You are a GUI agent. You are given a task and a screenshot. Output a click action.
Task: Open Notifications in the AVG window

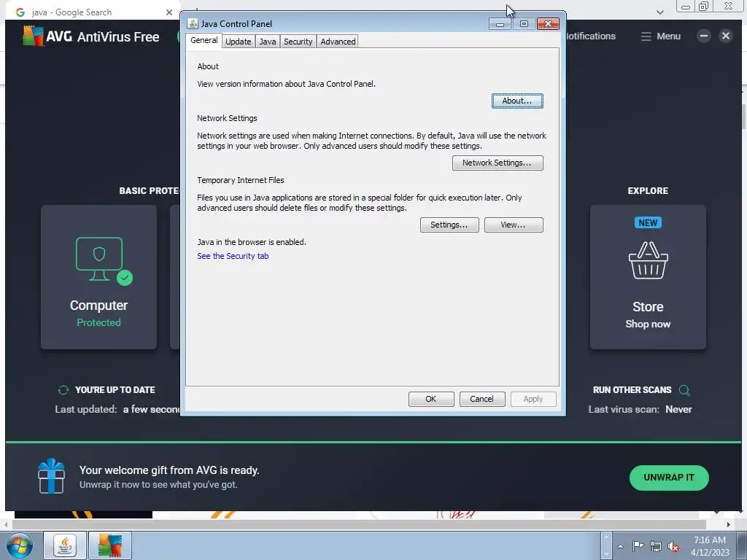click(591, 36)
